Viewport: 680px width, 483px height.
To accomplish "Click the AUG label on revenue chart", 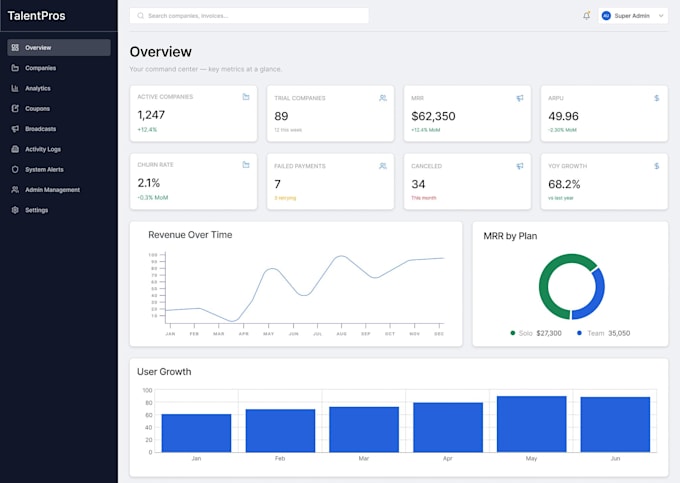I will point(341,334).
